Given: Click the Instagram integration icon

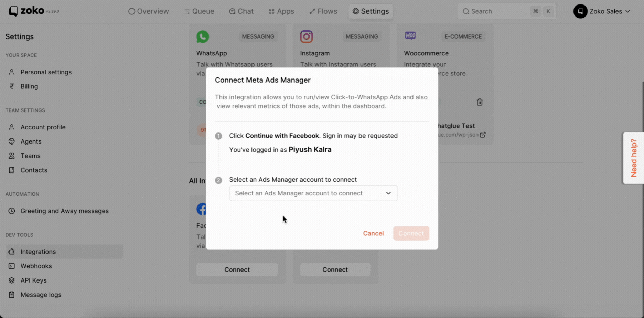Looking at the screenshot, I should coord(306,36).
